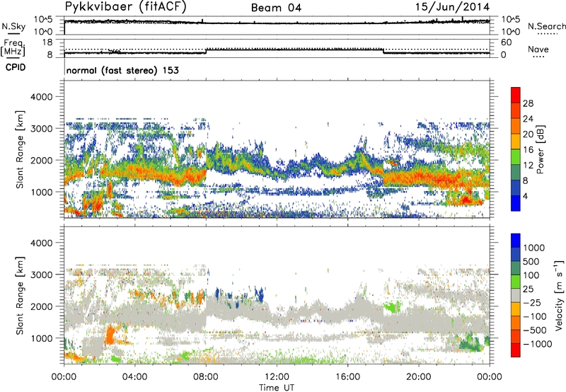The image size is (566, 392).
Task: Click the date "15/Jun/2014"
Action: (453, 7)
